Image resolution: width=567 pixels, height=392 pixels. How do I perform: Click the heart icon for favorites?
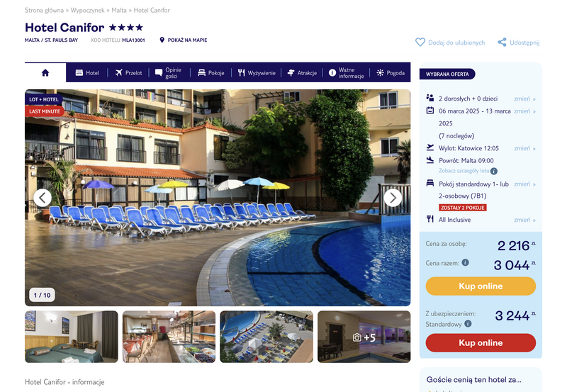tap(420, 43)
